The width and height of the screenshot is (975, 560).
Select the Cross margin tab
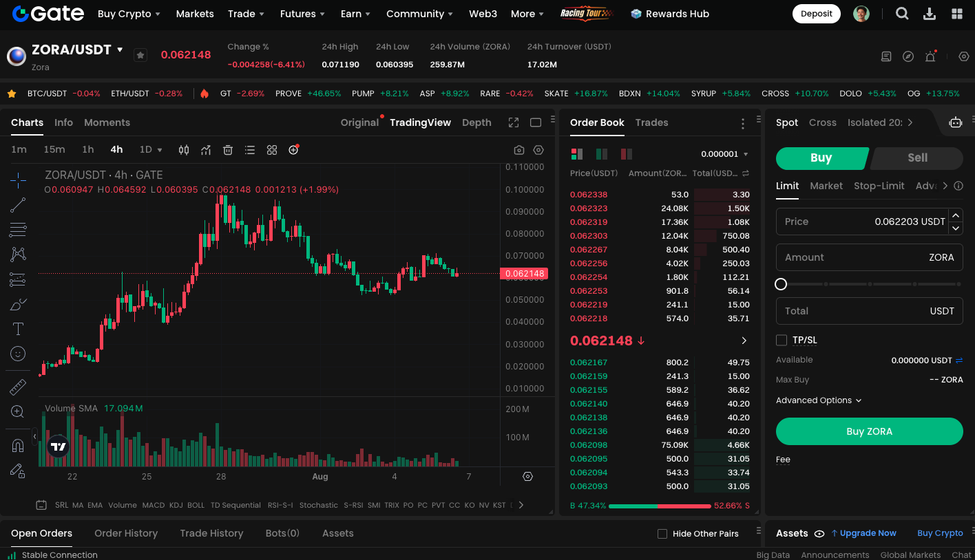[x=822, y=122]
